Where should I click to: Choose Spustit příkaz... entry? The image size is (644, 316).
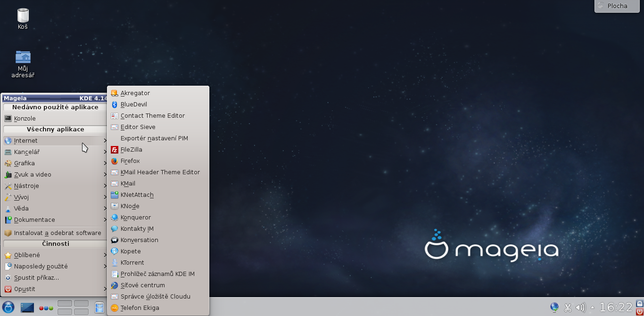55,278
